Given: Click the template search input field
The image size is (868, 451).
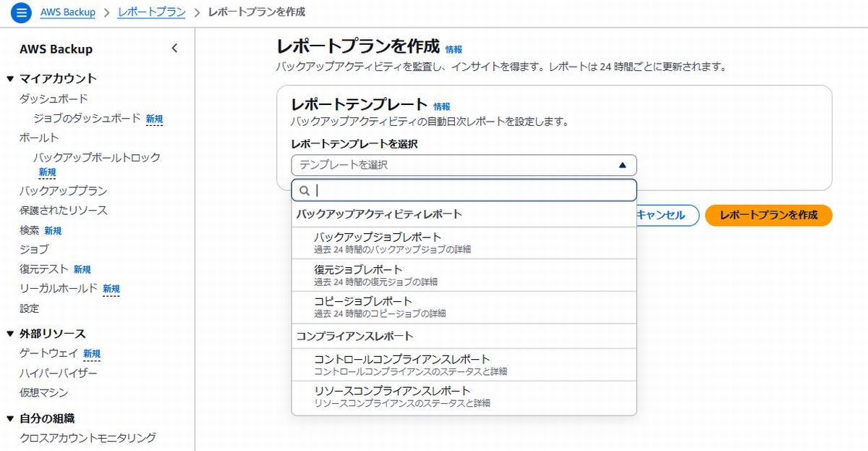Looking at the screenshot, I should [464, 190].
